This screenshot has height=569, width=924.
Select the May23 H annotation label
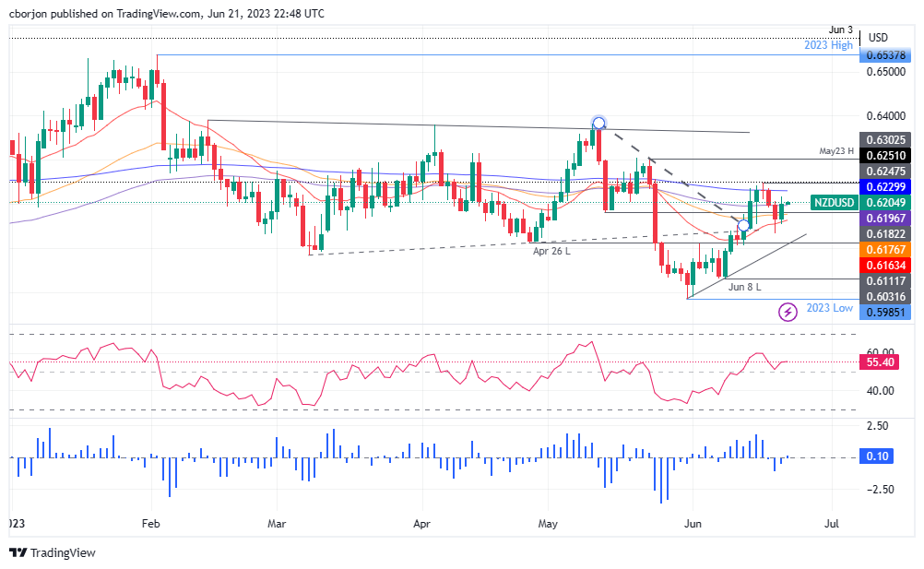click(x=839, y=150)
